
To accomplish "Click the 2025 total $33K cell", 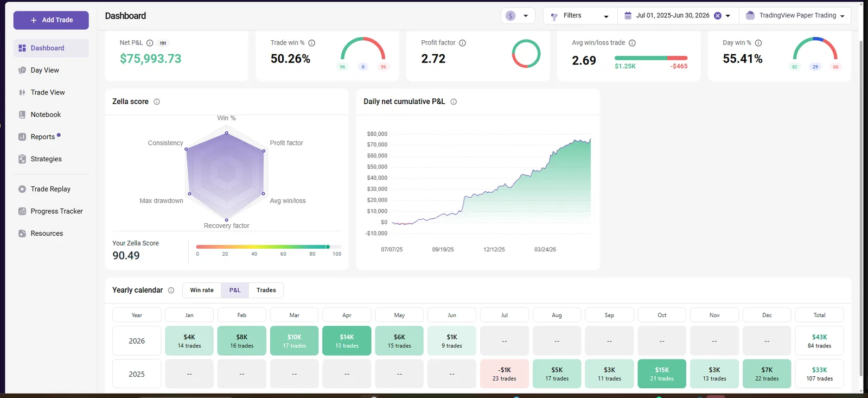I will point(819,374).
